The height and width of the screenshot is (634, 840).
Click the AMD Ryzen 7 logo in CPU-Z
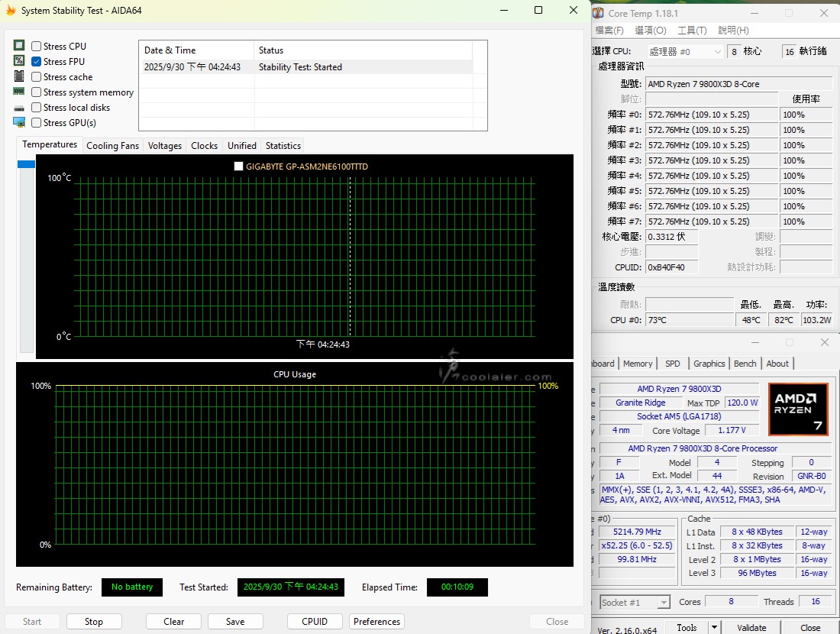(x=798, y=409)
